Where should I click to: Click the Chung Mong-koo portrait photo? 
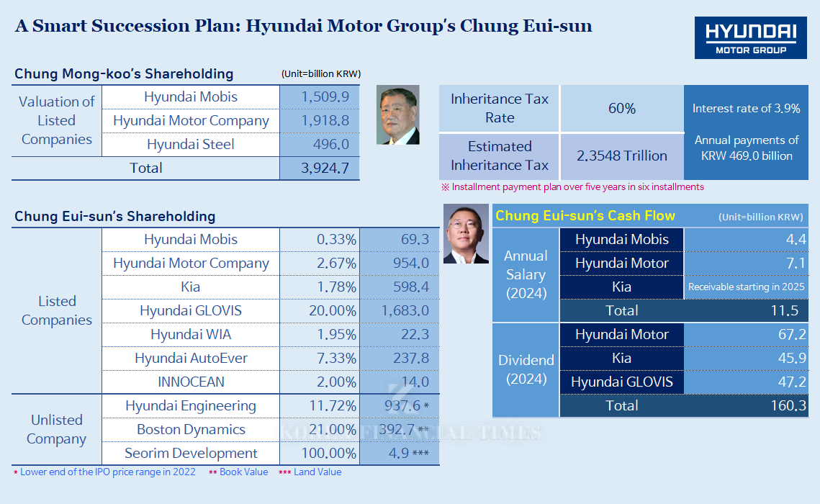(x=397, y=116)
